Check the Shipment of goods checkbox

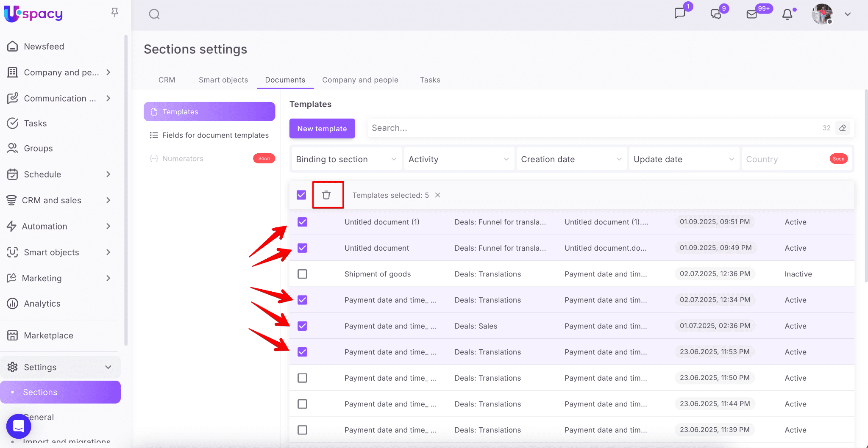[302, 274]
